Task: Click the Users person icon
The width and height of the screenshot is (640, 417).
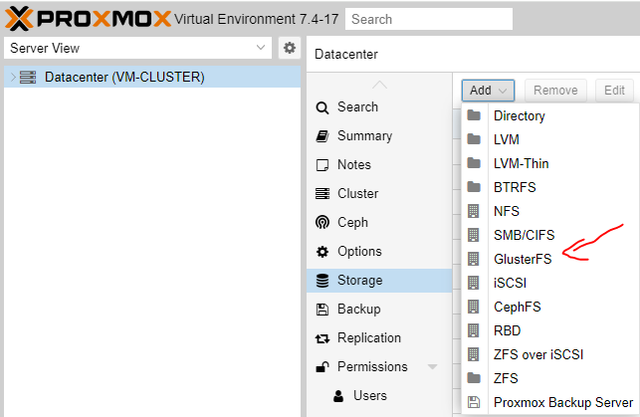Action: click(338, 396)
